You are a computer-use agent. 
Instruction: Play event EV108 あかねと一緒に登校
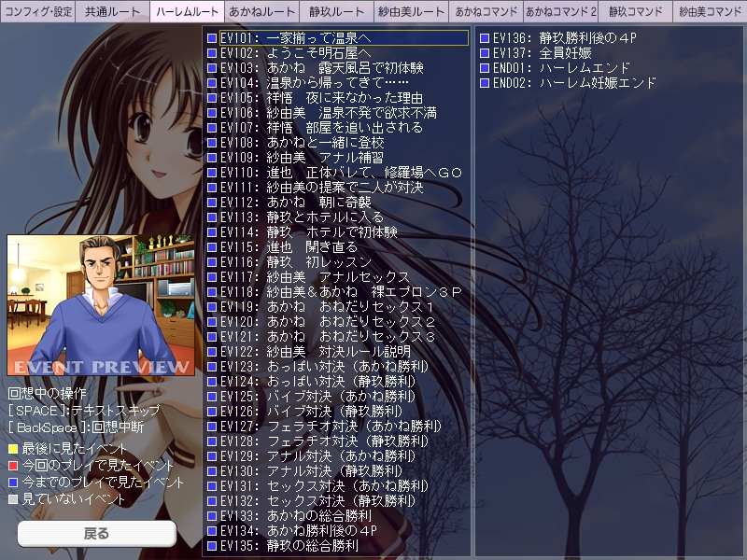coord(302,143)
